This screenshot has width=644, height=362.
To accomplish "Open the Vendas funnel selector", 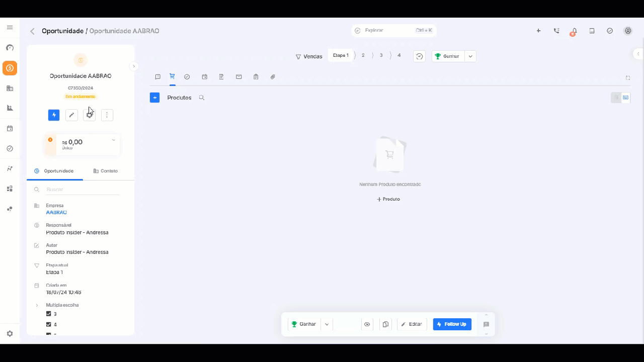I will click(309, 56).
